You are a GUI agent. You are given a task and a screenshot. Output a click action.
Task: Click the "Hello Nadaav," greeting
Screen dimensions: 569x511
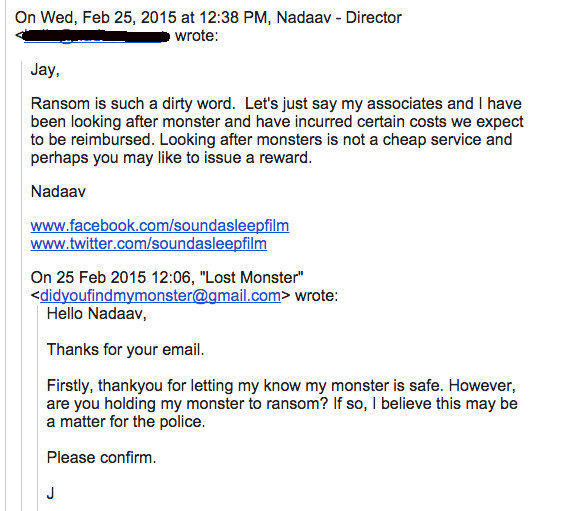(x=97, y=314)
